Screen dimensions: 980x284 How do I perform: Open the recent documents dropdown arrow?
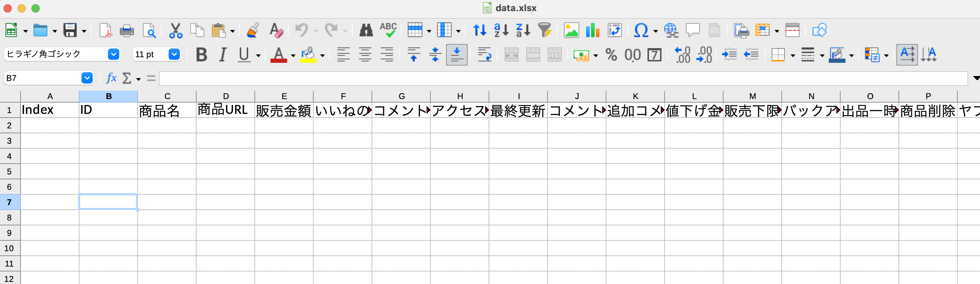click(54, 31)
